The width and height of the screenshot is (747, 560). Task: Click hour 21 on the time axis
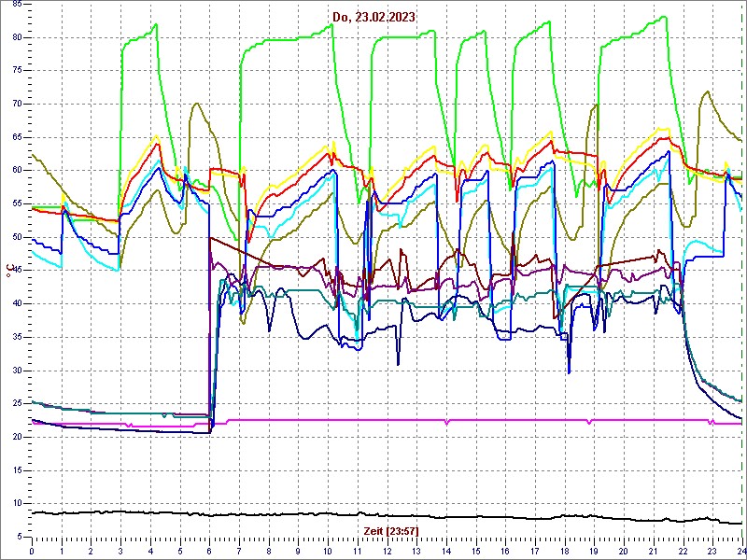point(654,551)
